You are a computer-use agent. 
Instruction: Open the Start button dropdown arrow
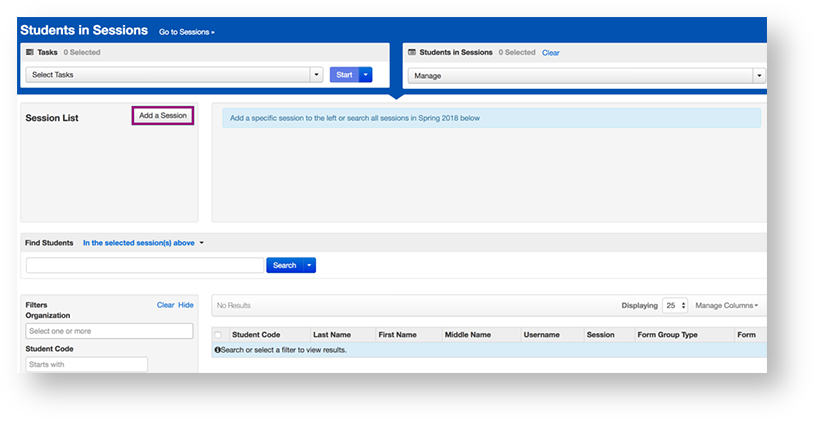pyautogui.click(x=365, y=75)
